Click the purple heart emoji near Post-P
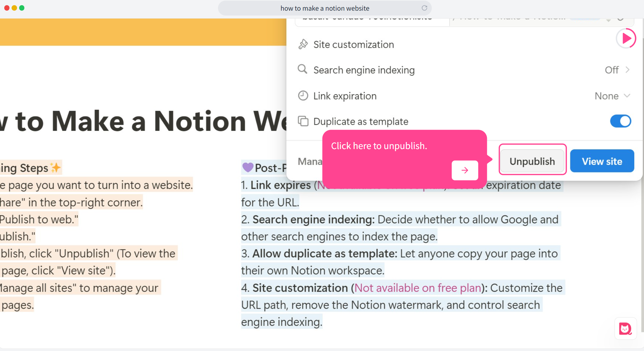The height and width of the screenshot is (351, 644). 248,167
